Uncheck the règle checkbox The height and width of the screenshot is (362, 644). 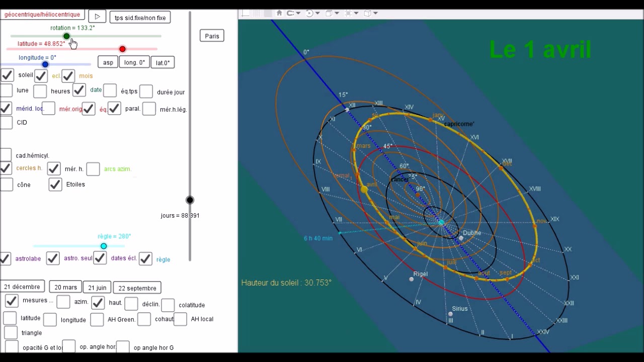click(145, 259)
